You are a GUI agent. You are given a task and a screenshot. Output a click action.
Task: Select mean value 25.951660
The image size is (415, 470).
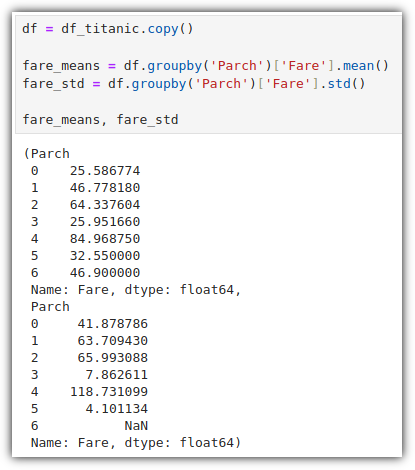[105, 222]
